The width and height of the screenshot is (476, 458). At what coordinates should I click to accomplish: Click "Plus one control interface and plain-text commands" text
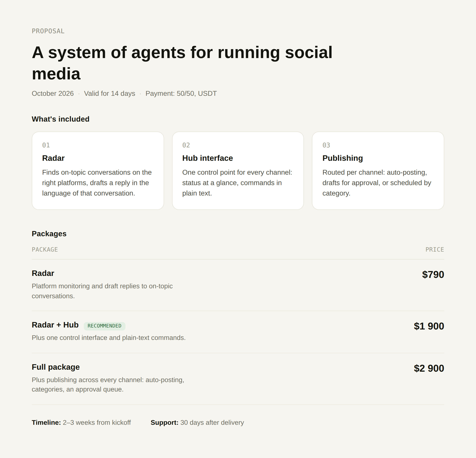[x=109, y=338]
